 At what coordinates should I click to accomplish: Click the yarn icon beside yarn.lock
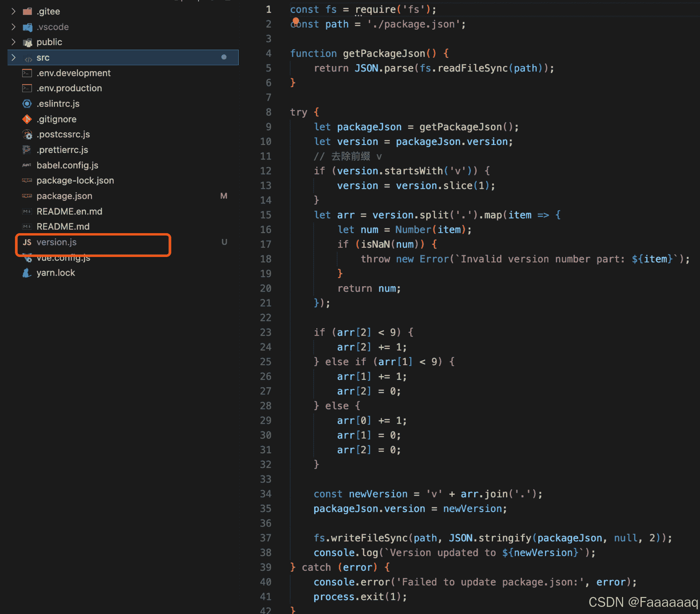pyautogui.click(x=27, y=273)
